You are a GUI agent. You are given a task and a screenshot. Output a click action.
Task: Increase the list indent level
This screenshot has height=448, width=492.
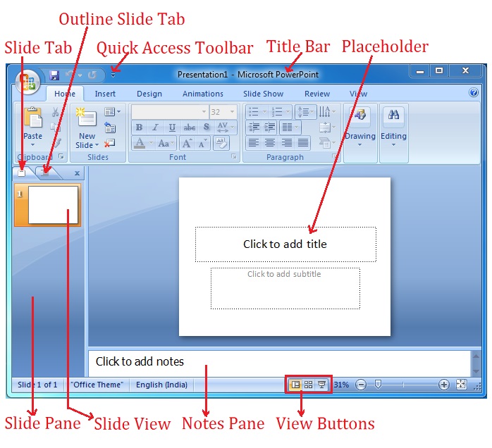click(269, 127)
